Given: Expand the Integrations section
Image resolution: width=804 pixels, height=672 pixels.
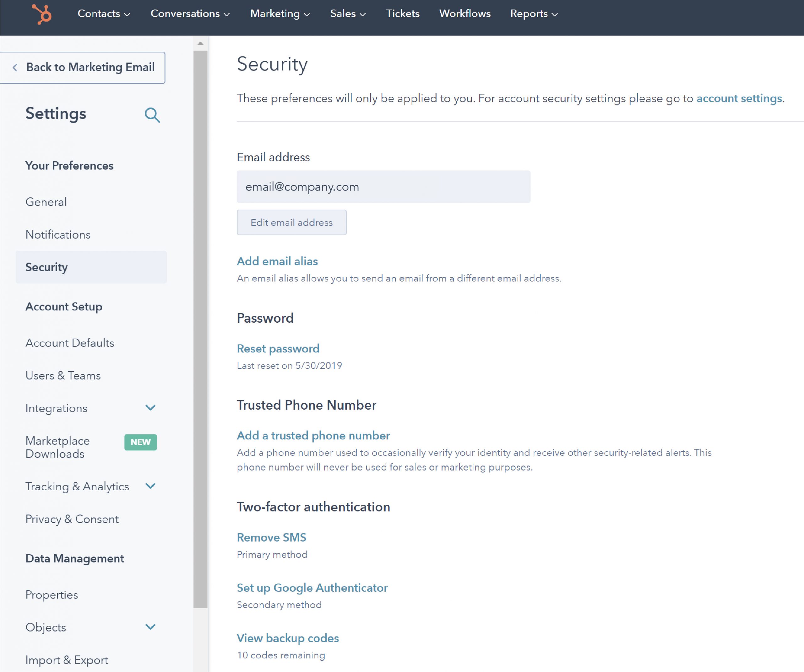Looking at the screenshot, I should 150,408.
